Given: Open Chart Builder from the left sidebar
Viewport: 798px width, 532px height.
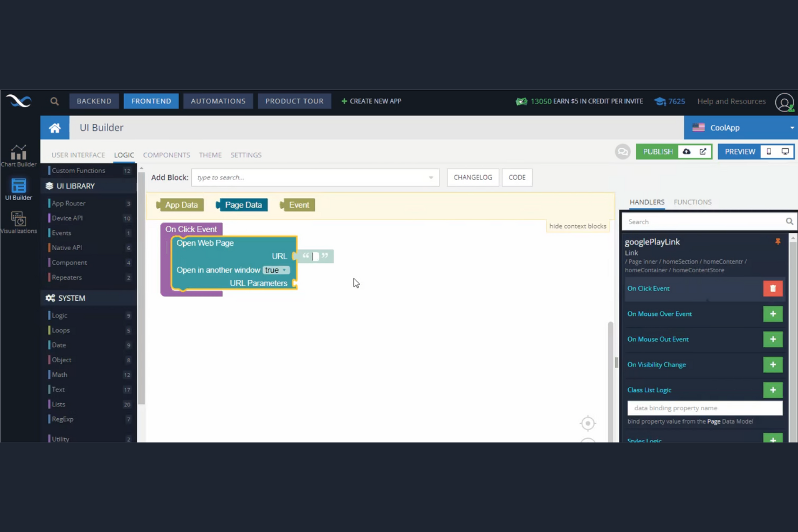Looking at the screenshot, I should (18, 155).
